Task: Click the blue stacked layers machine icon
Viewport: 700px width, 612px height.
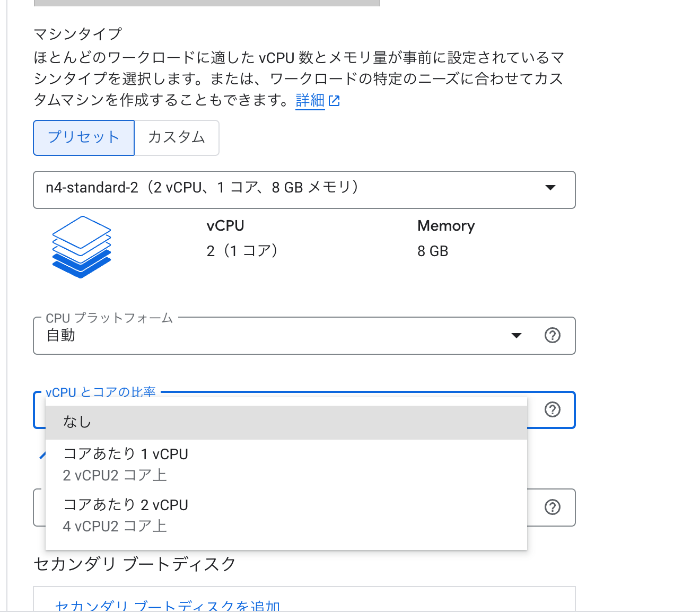Action: point(82,247)
